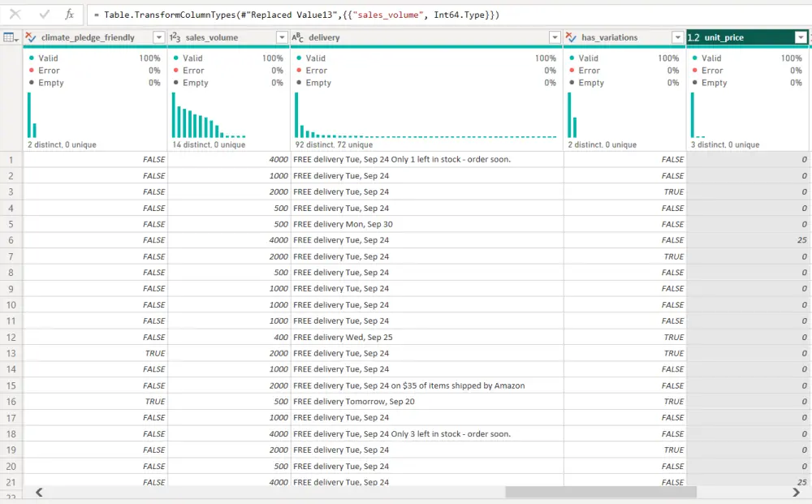Click the ABC data type icon of delivery
Image resolution: width=812 pixels, height=504 pixels.
[x=298, y=37]
